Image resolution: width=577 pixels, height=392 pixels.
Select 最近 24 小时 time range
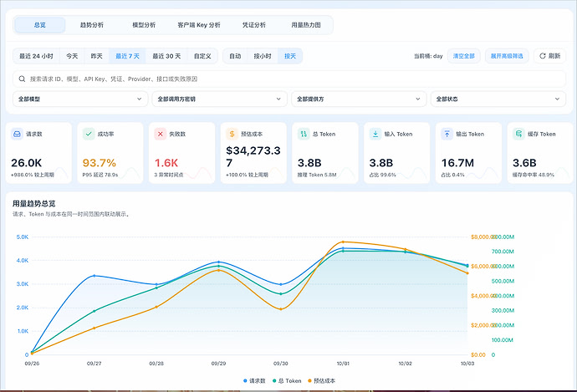pyautogui.click(x=36, y=56)
